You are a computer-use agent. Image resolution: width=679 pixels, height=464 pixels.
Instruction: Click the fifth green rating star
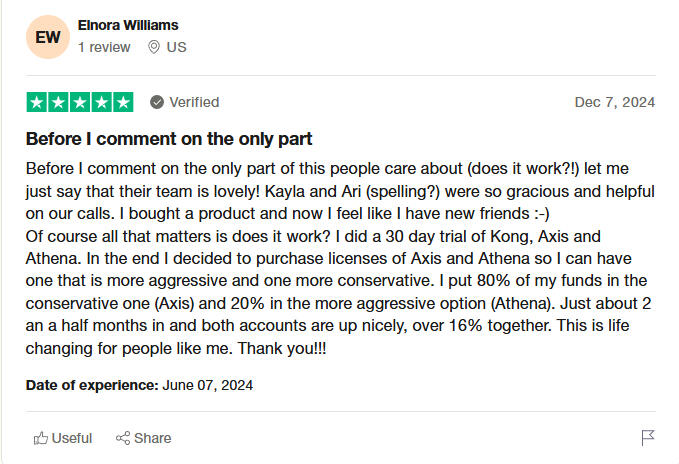tap(123, 102)
